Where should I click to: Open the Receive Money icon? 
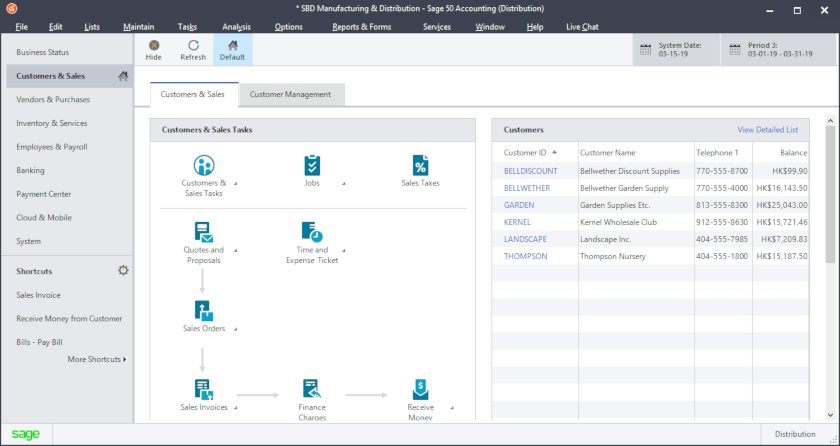421,390
